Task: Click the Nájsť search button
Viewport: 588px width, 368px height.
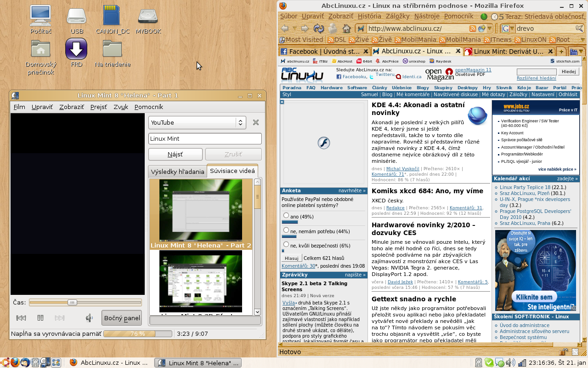Action: click(175, 155)
